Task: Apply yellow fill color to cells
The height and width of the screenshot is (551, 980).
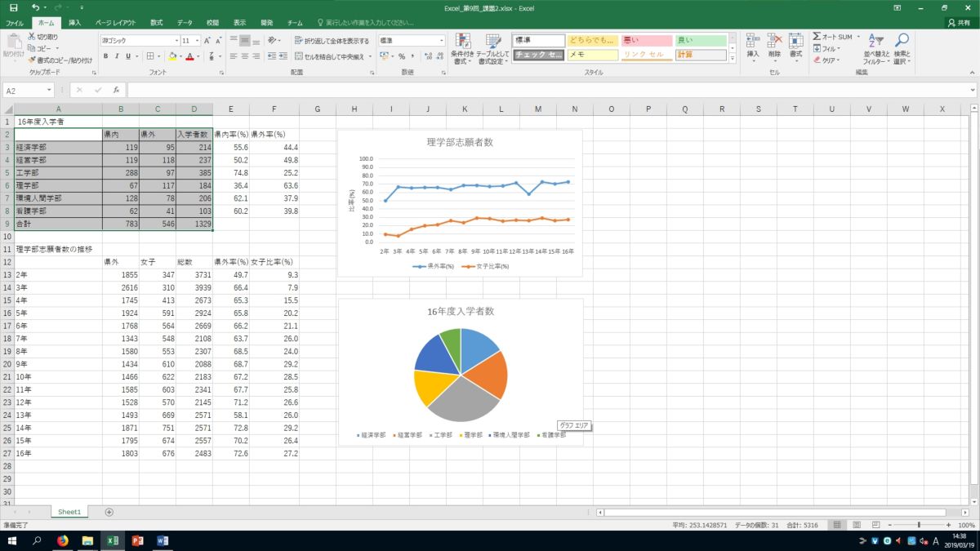Action: pos(172,56)
